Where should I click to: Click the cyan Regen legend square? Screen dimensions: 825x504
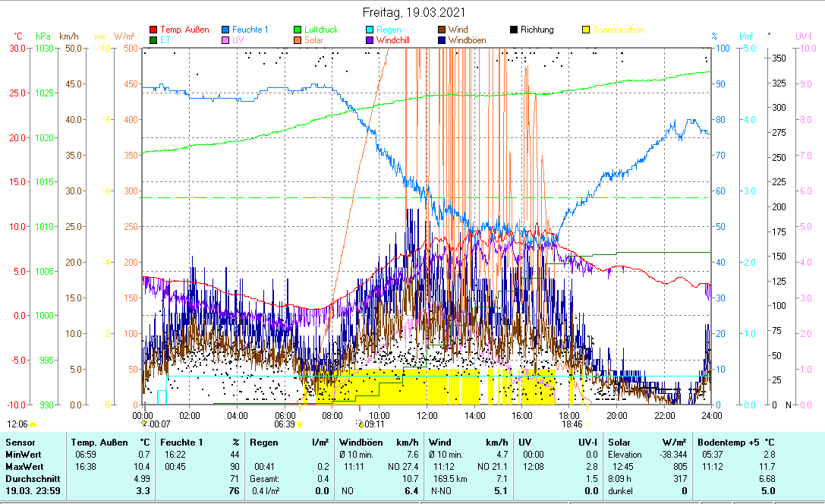370,30
